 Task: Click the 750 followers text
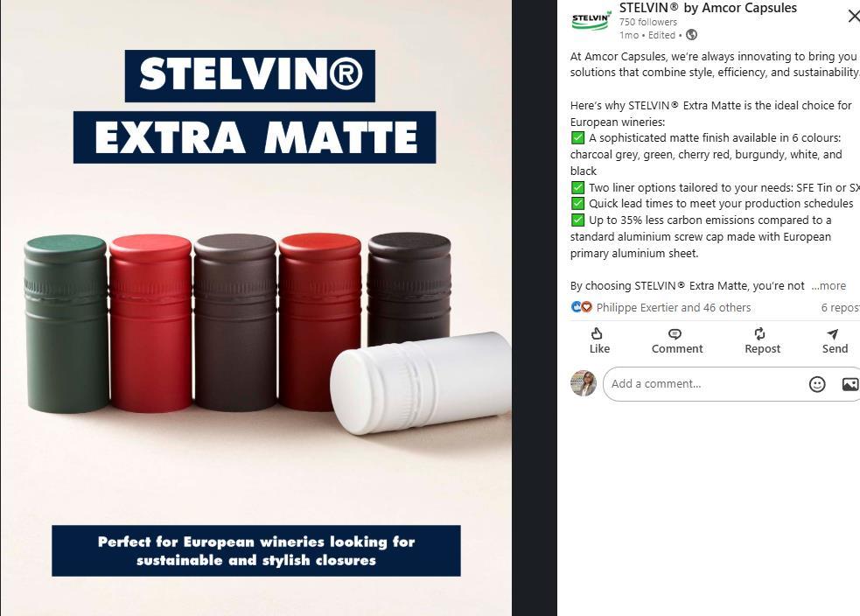tap(647, 22)
